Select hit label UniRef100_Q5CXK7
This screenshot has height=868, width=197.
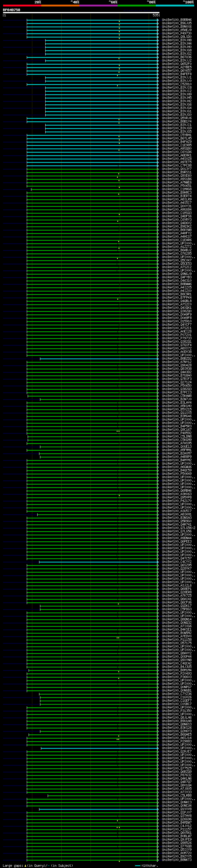pos(177,260)
